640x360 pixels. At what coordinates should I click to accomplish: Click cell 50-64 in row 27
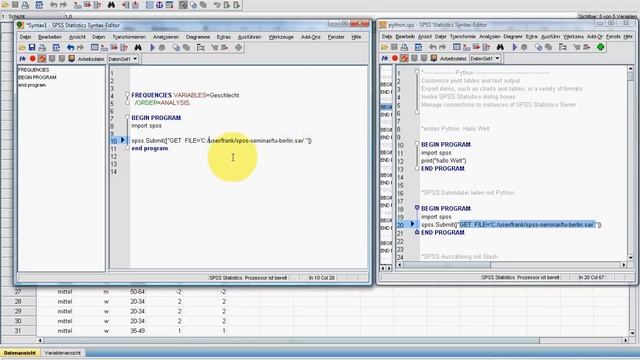(137, 292)
